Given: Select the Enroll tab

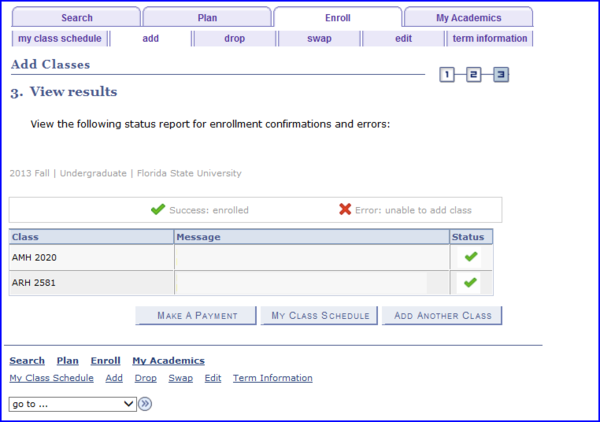Looking at the screenshot, I should coord(338,18).
